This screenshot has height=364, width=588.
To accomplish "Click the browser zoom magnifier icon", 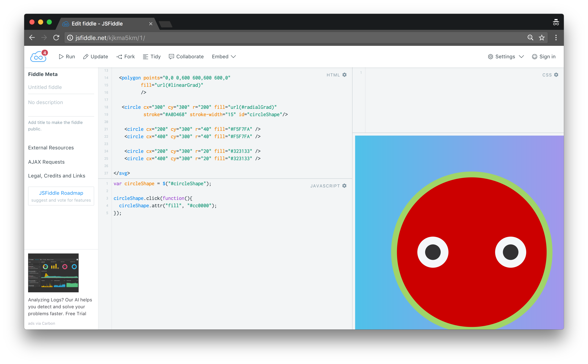I will [530, 38].
